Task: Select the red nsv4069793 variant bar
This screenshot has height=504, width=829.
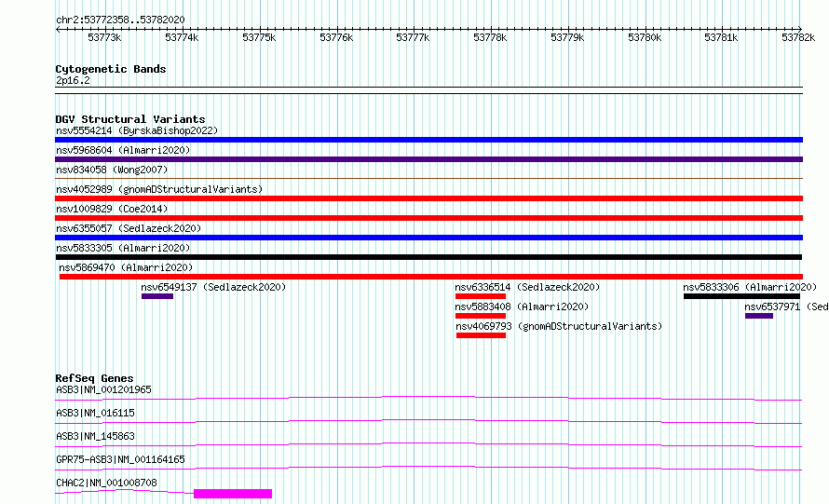Action: (x=482, y=335)
